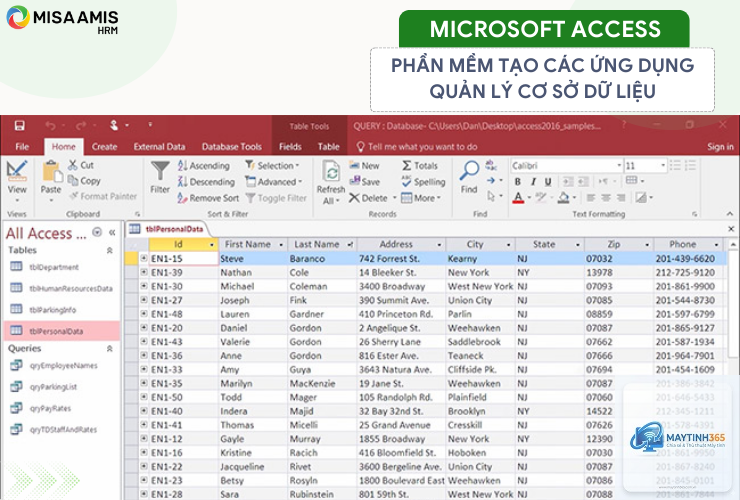The width and height of the screenshot is (740, 500).
Task: Open the Calibri font name dropdown
Action: [x=619, y=166]
